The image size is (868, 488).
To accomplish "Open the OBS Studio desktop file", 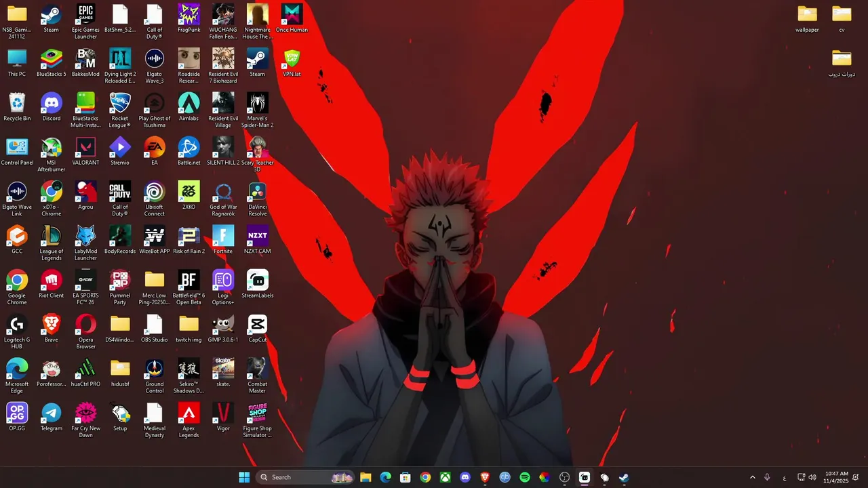I will [x=155, y=328].
